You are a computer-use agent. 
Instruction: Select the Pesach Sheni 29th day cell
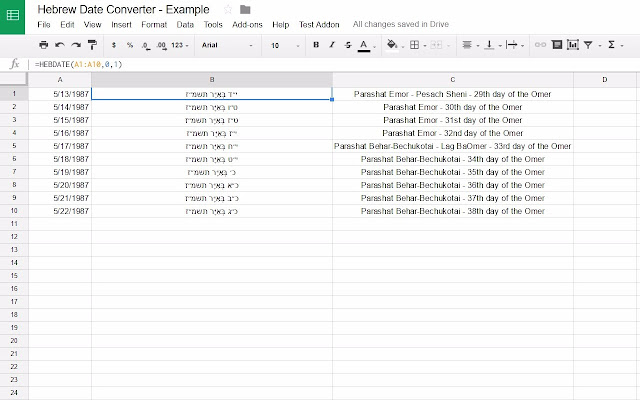pyautogui.click(x=453, y=94)
